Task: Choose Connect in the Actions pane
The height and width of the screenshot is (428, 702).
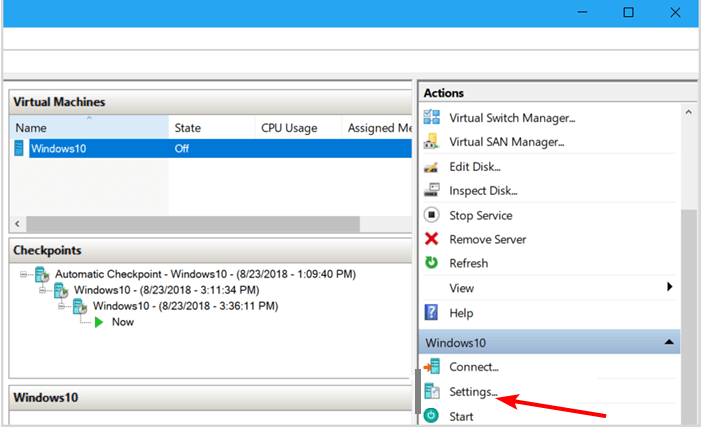Action: pos(473,367)
